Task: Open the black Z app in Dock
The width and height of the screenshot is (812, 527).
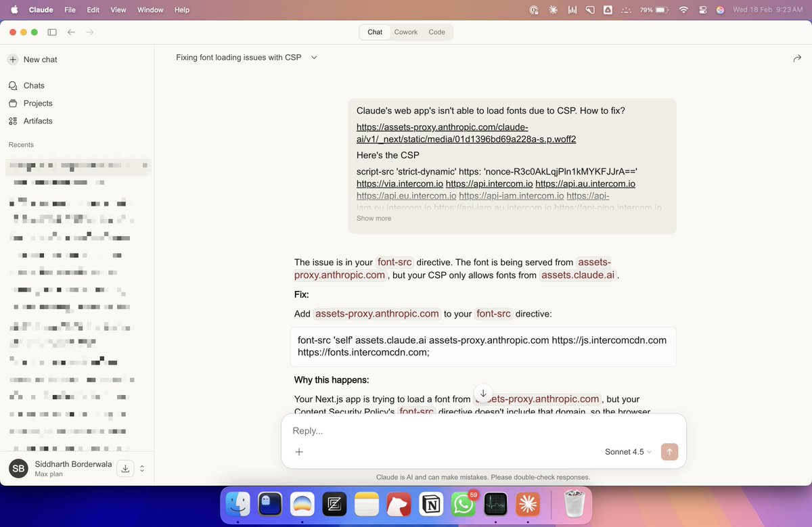Action: pos(334,504)
